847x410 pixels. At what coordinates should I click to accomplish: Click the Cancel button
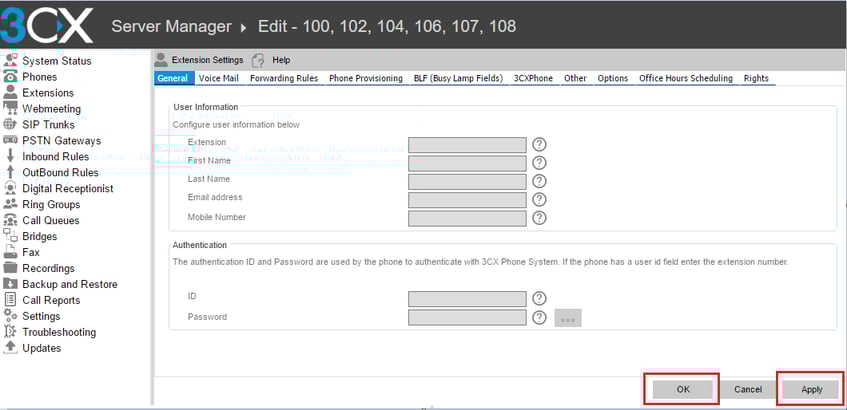(748, 389)
